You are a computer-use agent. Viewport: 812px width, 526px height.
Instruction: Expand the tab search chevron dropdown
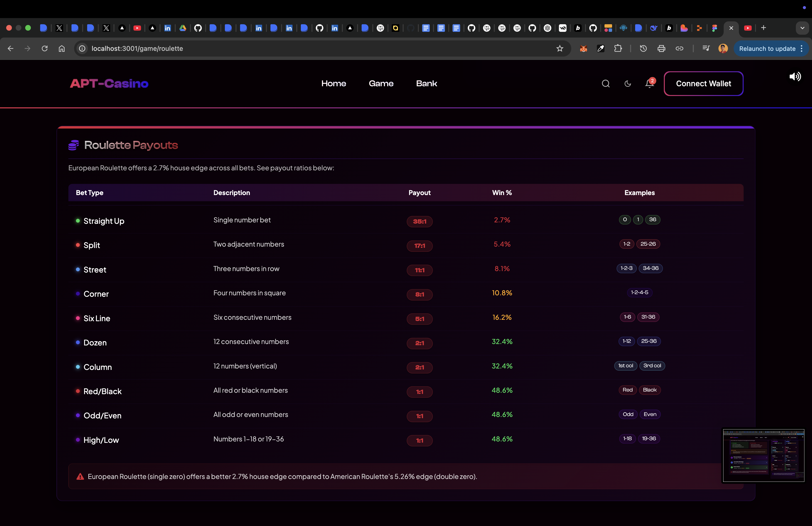(x=802, y=28)
